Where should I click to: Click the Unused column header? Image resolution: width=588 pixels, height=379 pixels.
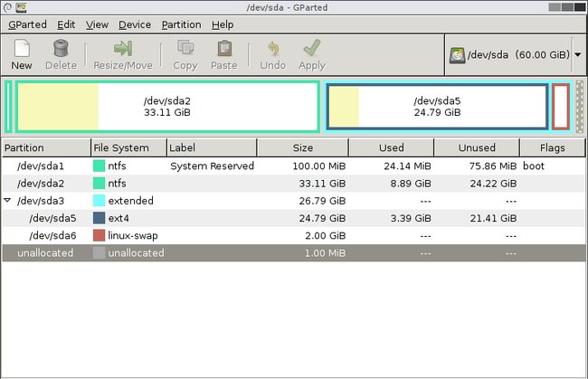(x=477, y=147)
